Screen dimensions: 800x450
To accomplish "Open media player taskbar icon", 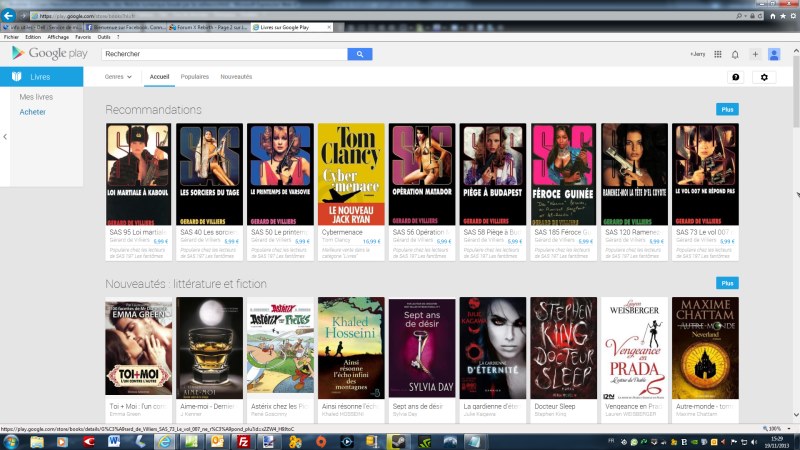I will (62, 442).
